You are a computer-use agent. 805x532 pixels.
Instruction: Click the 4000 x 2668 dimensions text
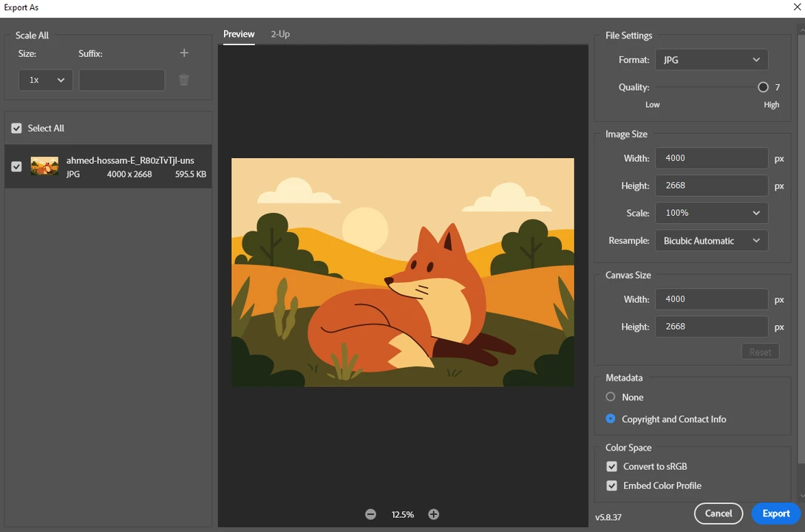click(x=129, y=174)
